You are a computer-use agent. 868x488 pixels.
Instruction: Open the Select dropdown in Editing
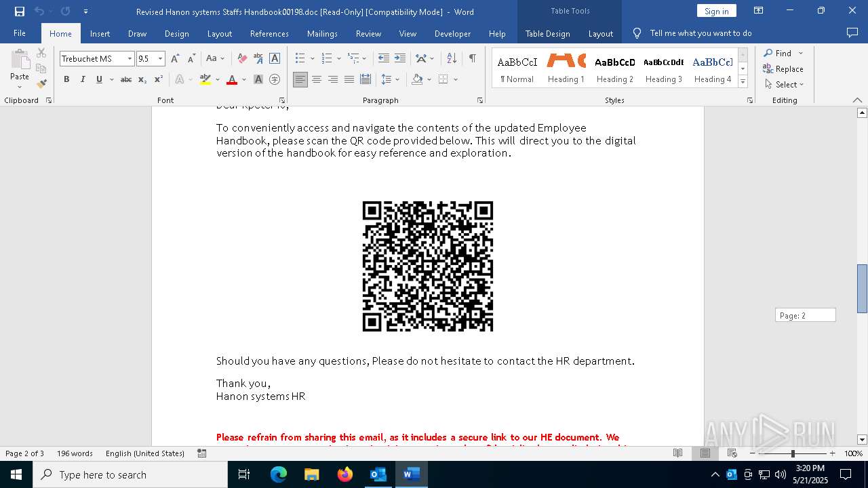[x=784, y=85]
